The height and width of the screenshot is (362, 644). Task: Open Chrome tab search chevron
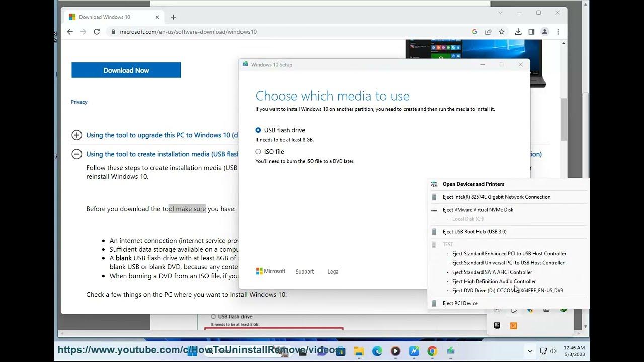pos(500,13)
